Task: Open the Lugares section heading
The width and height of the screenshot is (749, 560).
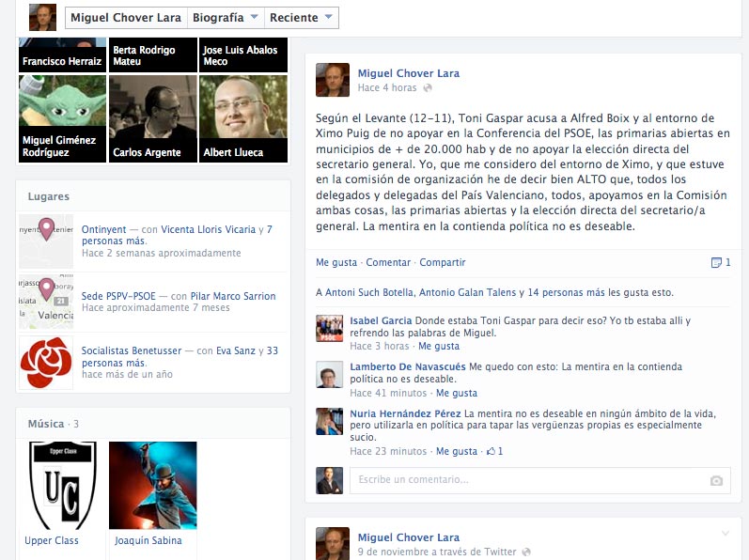Action: pyautogui.click(x=48, y=196)
